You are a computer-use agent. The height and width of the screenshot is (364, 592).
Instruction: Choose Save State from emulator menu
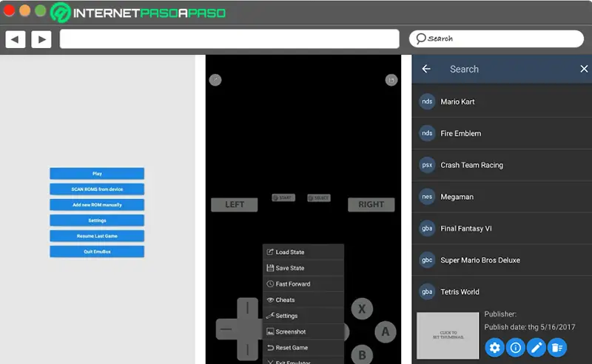point(303,268)
